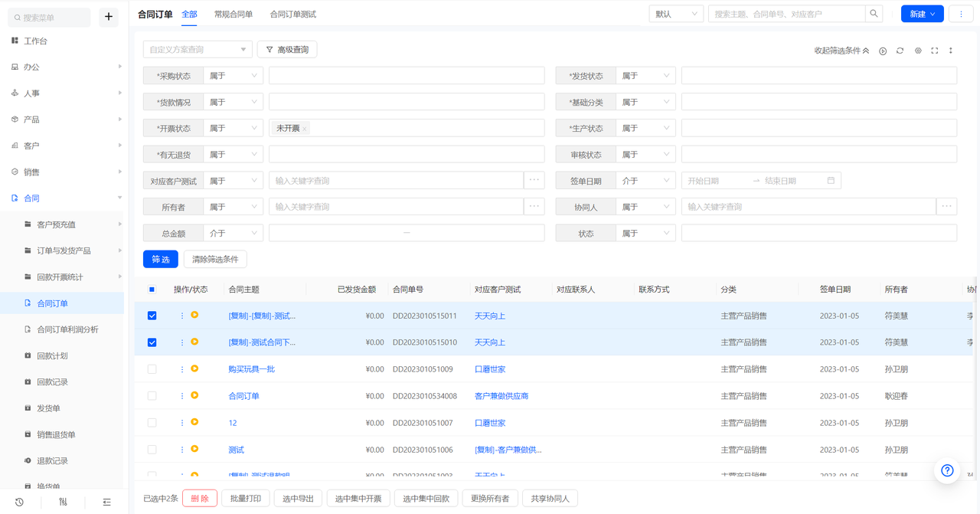The width and height of the screenshot is (980, 514).
Task: Click the plus icon beside menu search
Action: click(x=109, y=17)
